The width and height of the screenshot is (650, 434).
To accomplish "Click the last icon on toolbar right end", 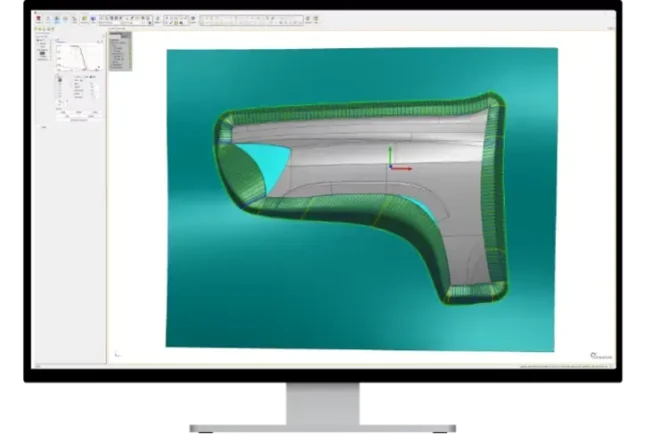I will [316, 19].
